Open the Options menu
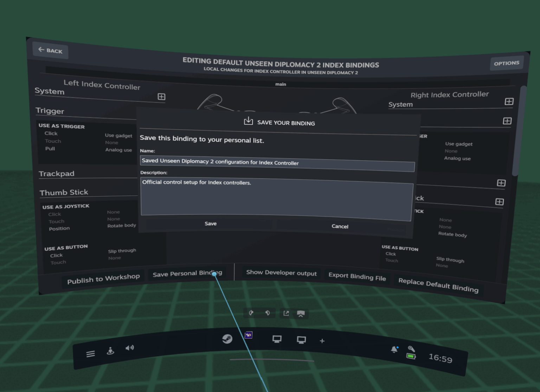 506,63
